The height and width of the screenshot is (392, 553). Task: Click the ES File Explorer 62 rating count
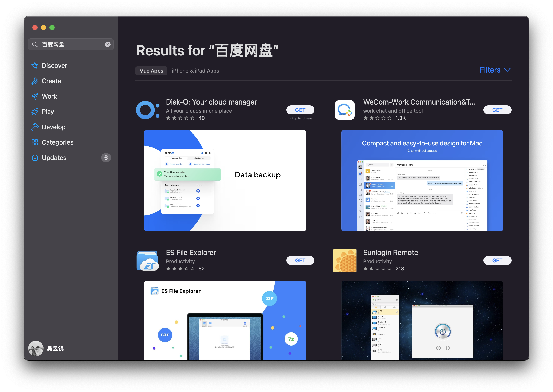(201, 269)
